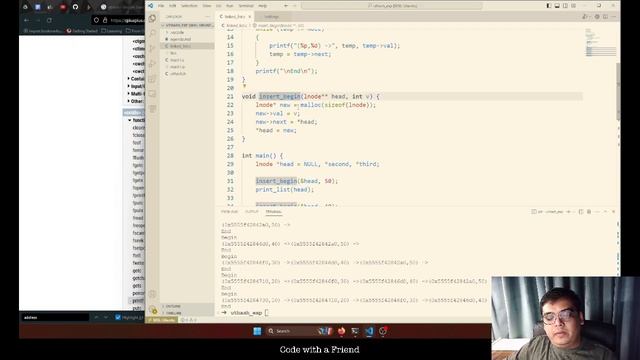Click the insert_begin function name on line 21

point(280,96)
